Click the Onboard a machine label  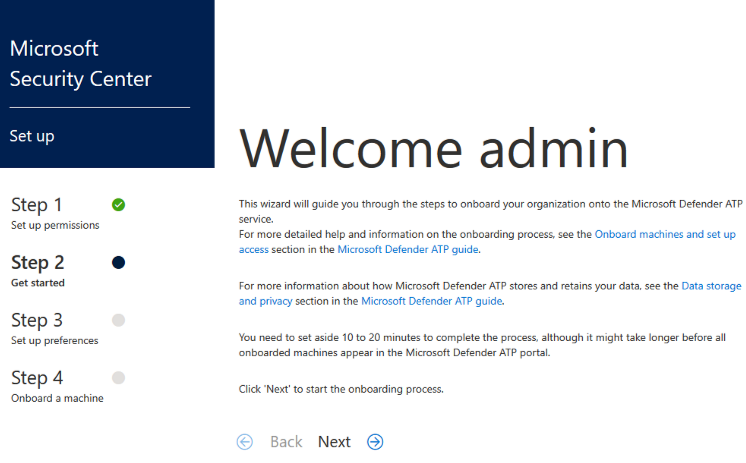pyautogui.click(x=57, y=398)
